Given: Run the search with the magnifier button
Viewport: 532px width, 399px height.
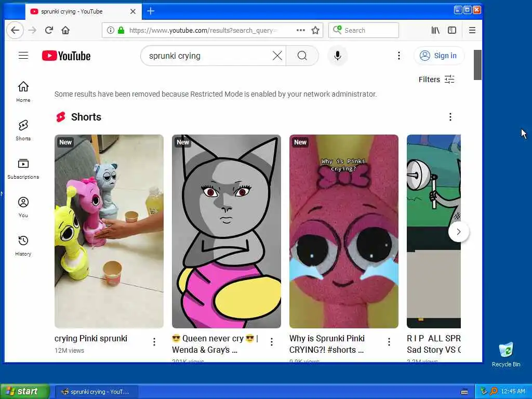Looking at the screenshot, I should 302,56.
